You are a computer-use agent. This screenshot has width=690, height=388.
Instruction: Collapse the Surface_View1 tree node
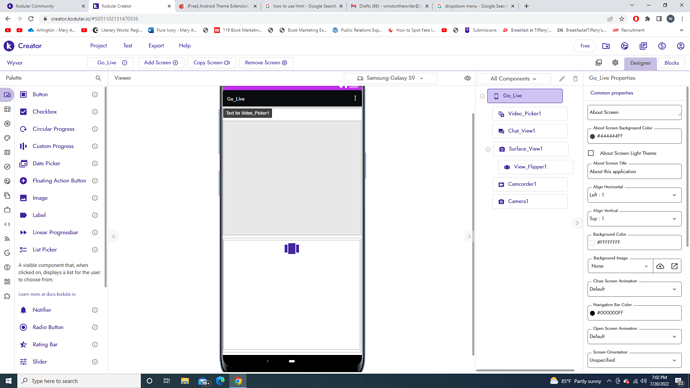click(488, 149)
